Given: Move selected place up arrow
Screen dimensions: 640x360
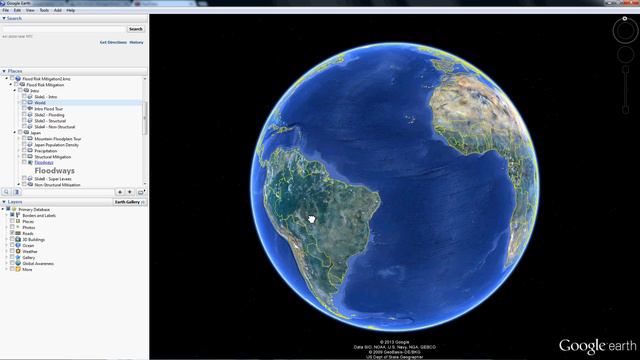Looking at the screenshot, I should click(120, 192).
